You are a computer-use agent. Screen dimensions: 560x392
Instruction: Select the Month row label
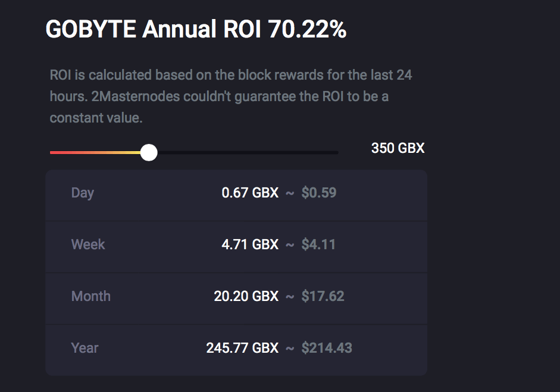[91, 296]
